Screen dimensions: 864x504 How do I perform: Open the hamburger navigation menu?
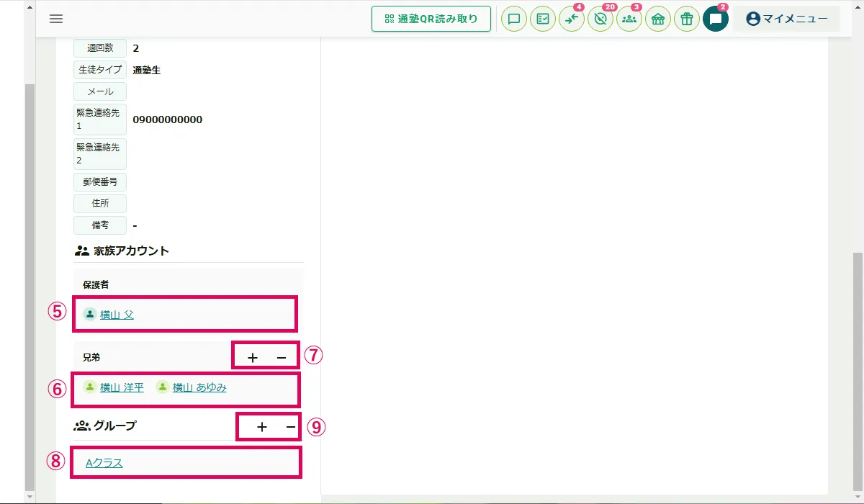(x=56, y=19)
